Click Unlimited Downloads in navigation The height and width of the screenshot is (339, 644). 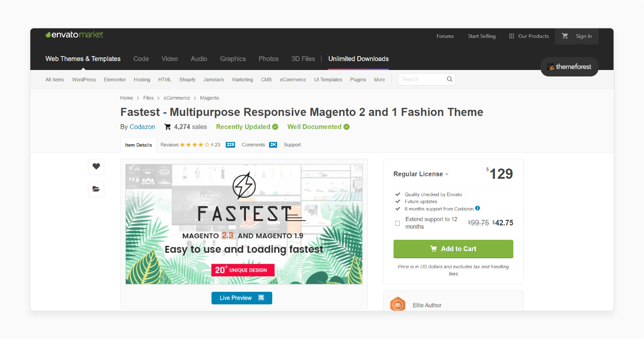[358, 59]
